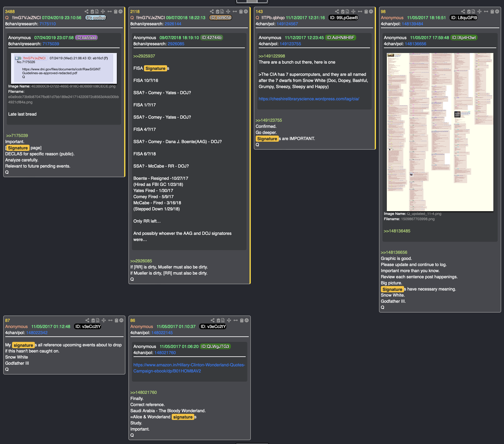
Task: Share post 2118
Action: coord(212,12)
